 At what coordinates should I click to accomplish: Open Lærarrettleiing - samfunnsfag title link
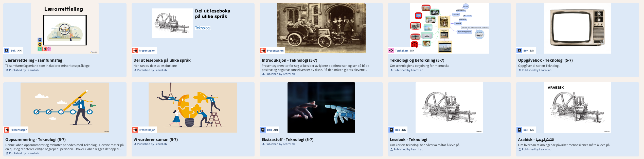34,60
